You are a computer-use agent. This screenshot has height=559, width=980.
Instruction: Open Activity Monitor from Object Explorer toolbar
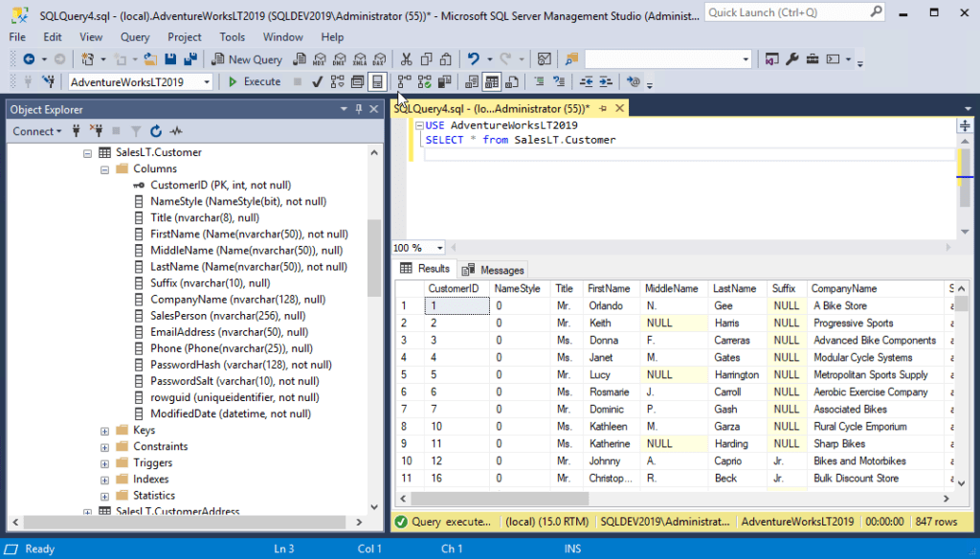pyautogui.click(x=176, y=131)
